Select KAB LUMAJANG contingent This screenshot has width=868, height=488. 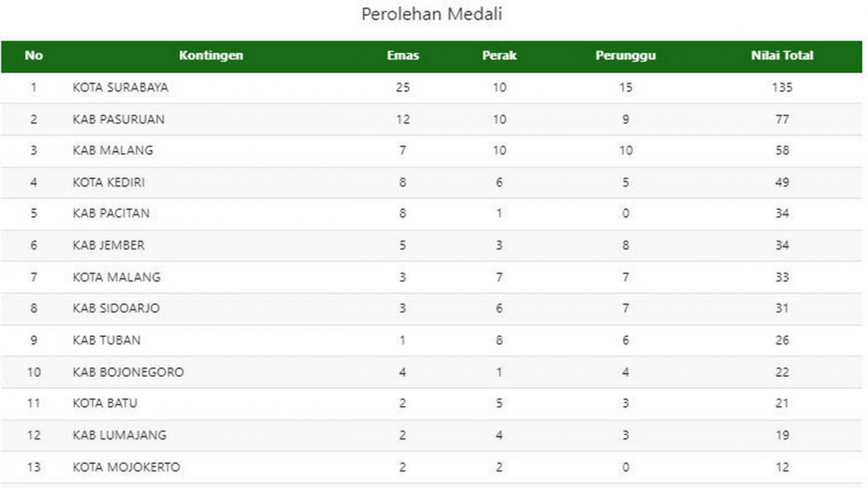click(120, 435)
